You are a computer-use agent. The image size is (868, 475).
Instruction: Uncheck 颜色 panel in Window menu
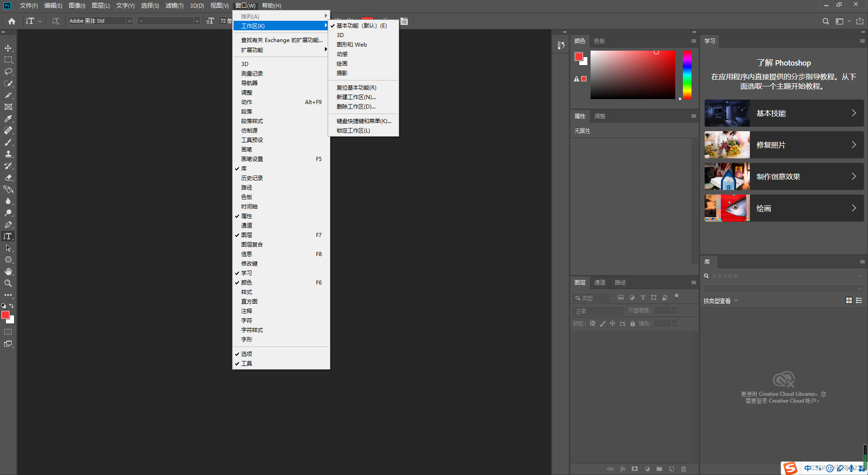point(247,283)
